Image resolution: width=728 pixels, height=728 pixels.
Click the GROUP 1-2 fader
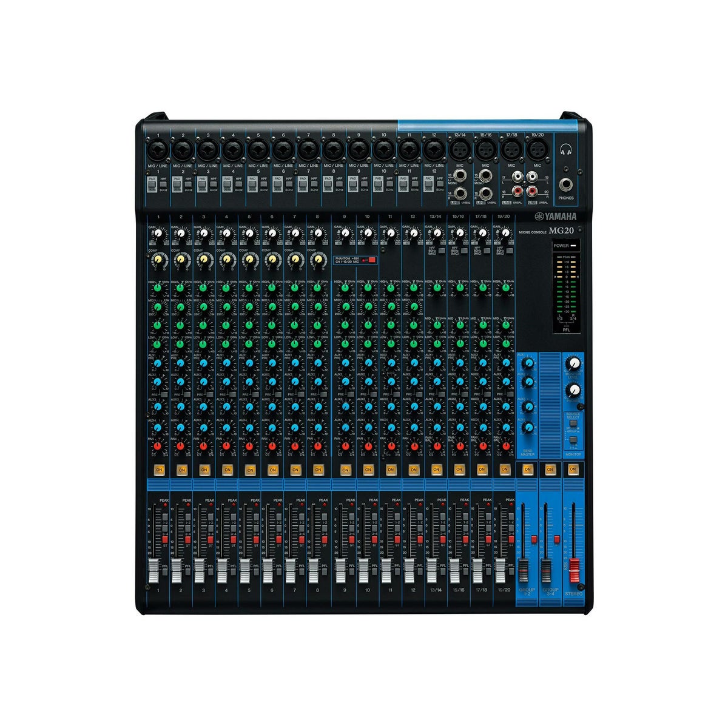523,570
